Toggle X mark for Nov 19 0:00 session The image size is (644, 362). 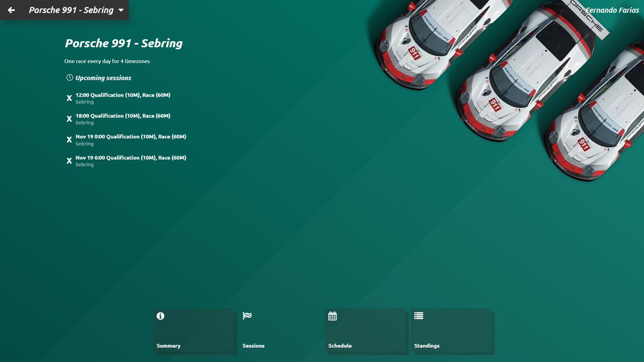click(x=69, y=140)
